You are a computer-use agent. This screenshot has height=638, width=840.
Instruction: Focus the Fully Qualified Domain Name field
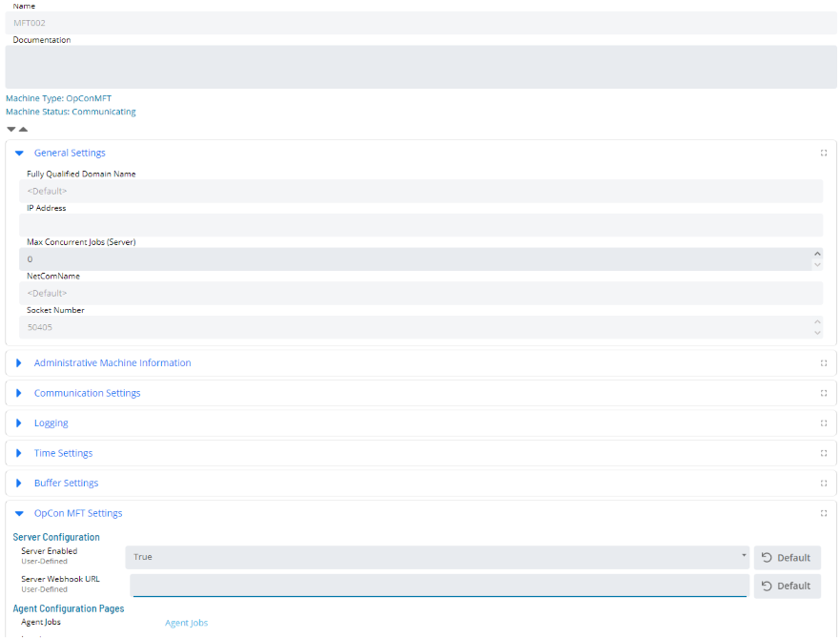click(x=421, y=192)
